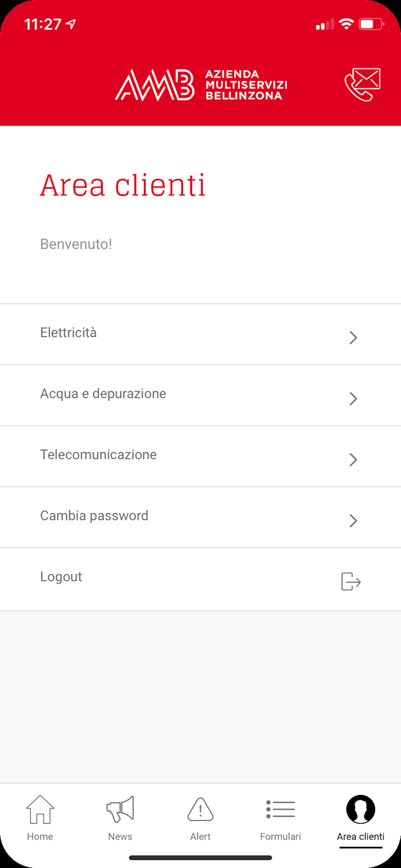This screenshot has height=868, width=401.
Task: Open Acqua e depurazione chevron arrow
Action: click(x=353, y=399)
